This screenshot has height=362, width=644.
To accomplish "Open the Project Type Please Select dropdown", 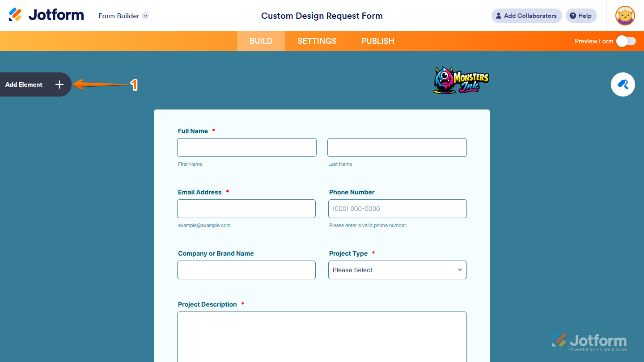I will tap(397, 269).
